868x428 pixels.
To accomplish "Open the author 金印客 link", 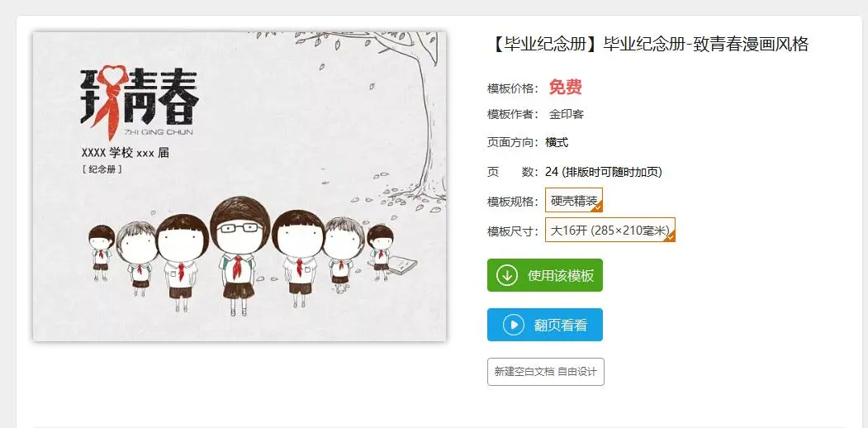I will pyautogui.click(x=566, y=115).
